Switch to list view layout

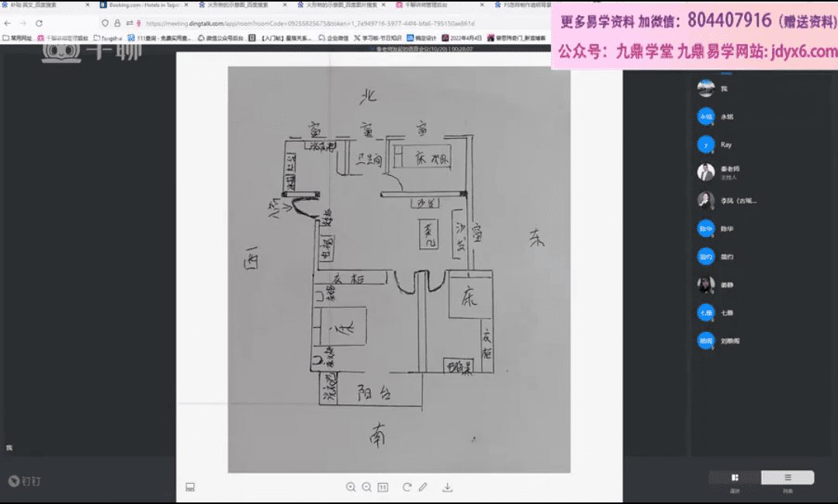click(x=788, y=478)
